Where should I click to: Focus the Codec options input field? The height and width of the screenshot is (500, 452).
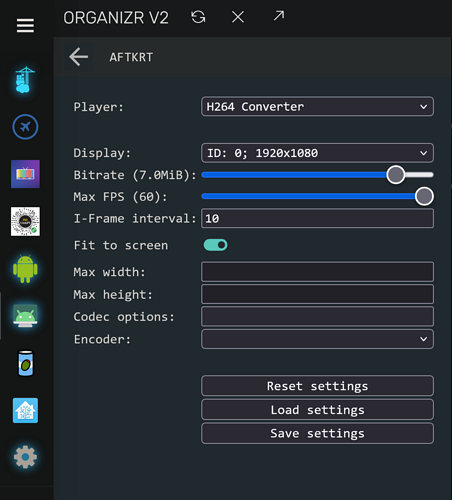point(317,316)
